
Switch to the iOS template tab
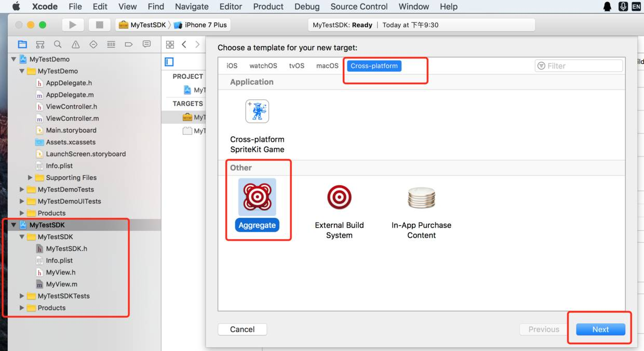[232, 66]
